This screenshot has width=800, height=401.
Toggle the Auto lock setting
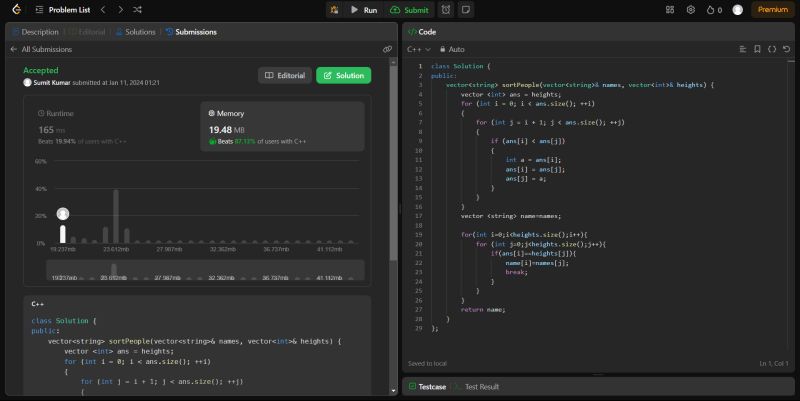tap(452, 49)
